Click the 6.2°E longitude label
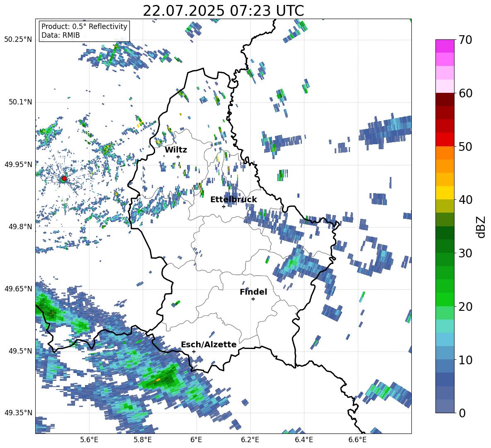 click(250, 440)
